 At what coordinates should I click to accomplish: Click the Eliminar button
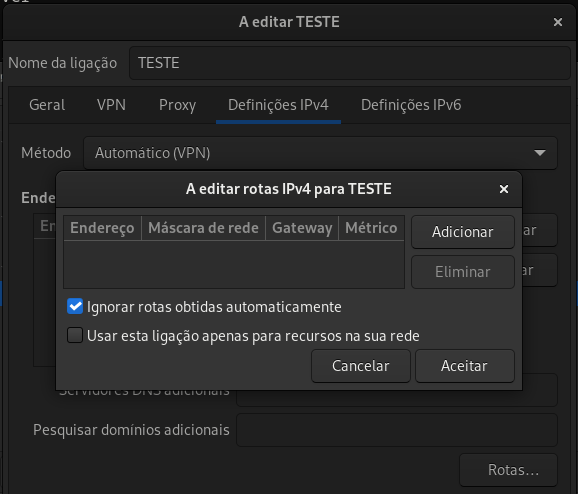coord(463,272)
